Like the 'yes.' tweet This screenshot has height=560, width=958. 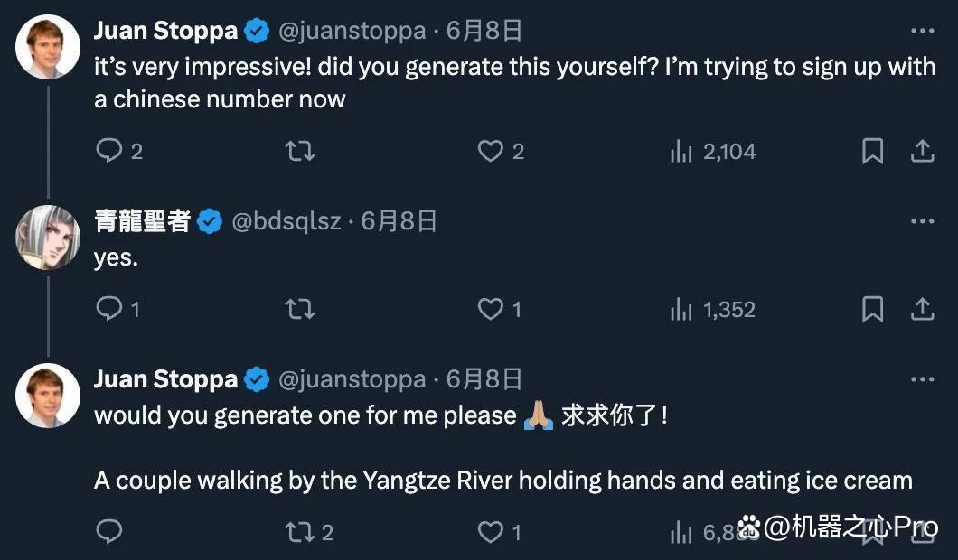coord(499,309)
